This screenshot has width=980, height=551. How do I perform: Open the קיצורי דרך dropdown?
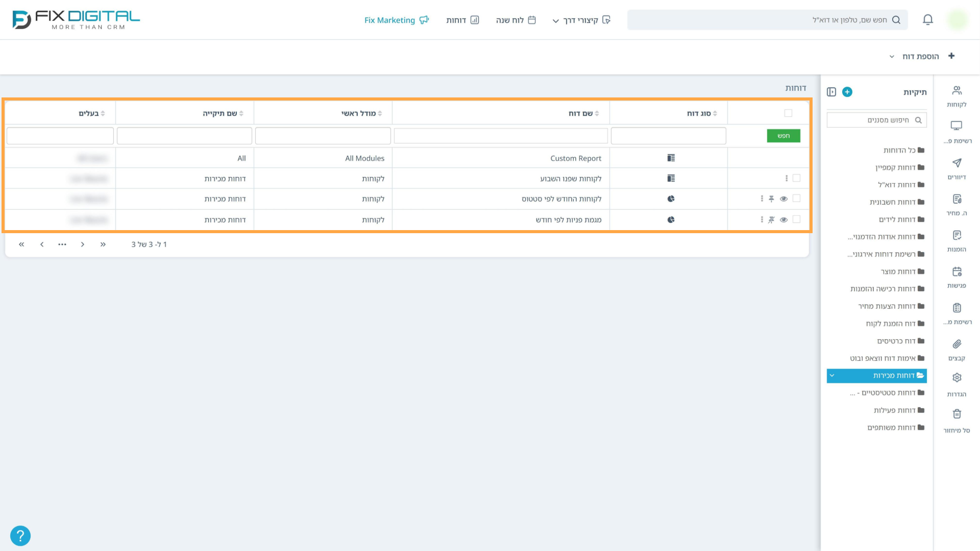(x=581, y=20)
